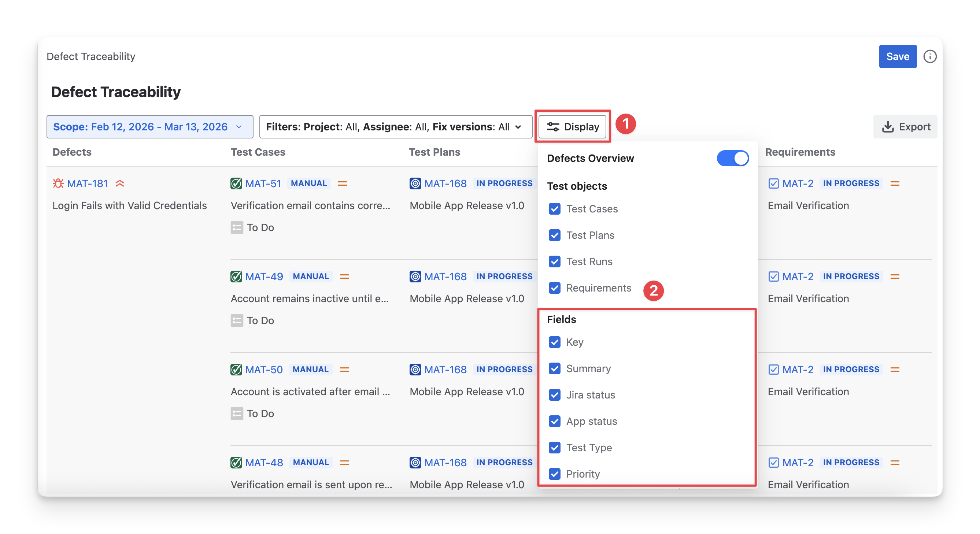The image size is (980, 534).
Task: Click the test case icon beside MAT-51
Action: pyautogui.click(x=236, y=183)
